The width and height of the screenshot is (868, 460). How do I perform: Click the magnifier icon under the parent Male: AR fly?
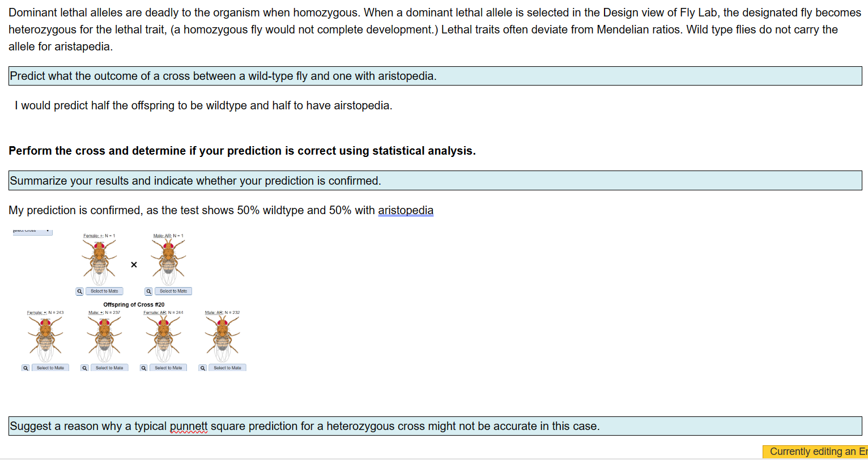[x=148, y=291]
